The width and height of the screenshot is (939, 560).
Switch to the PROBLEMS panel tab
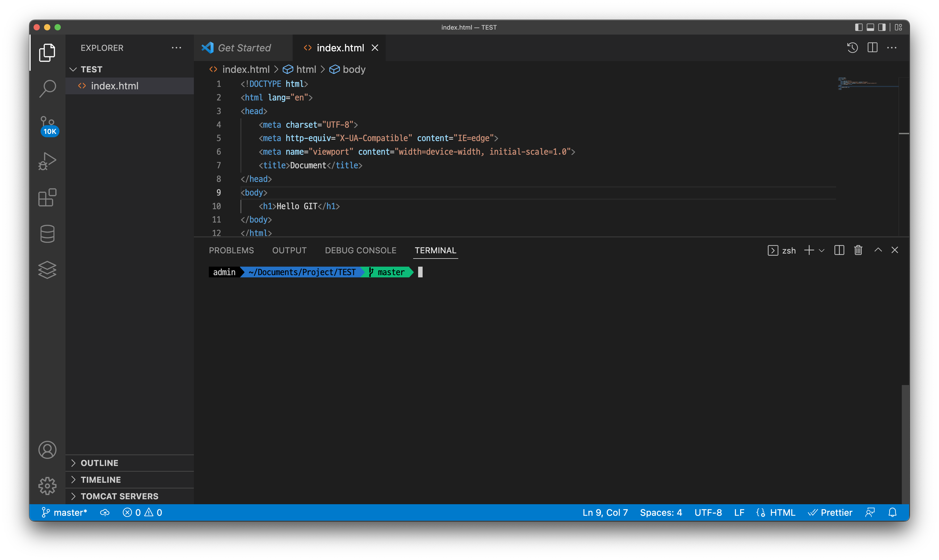tap(231, 251)
